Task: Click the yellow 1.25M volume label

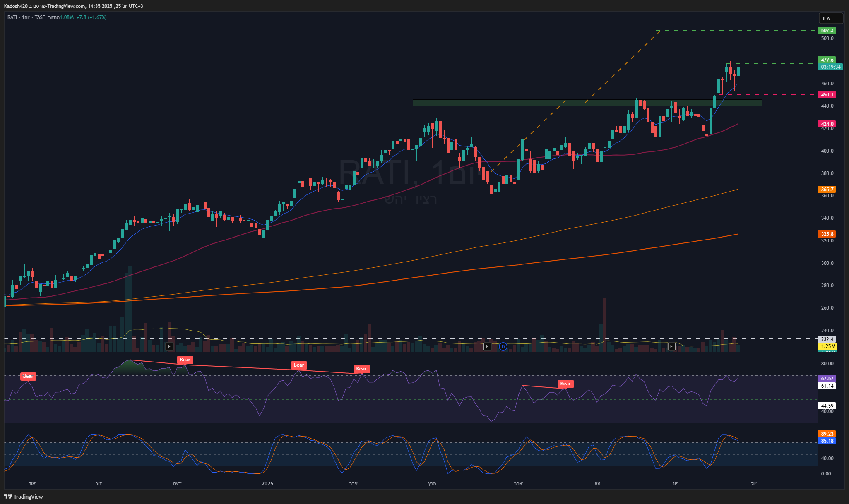Action: [827, 346]
